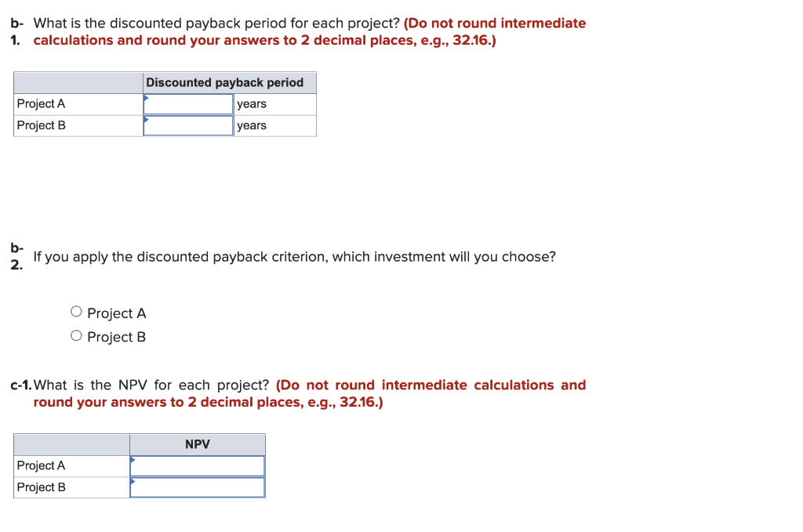The width and height of the screenshot is (803, 532).
Task: Click the years label next to Project A
Action: pos(252,103)
